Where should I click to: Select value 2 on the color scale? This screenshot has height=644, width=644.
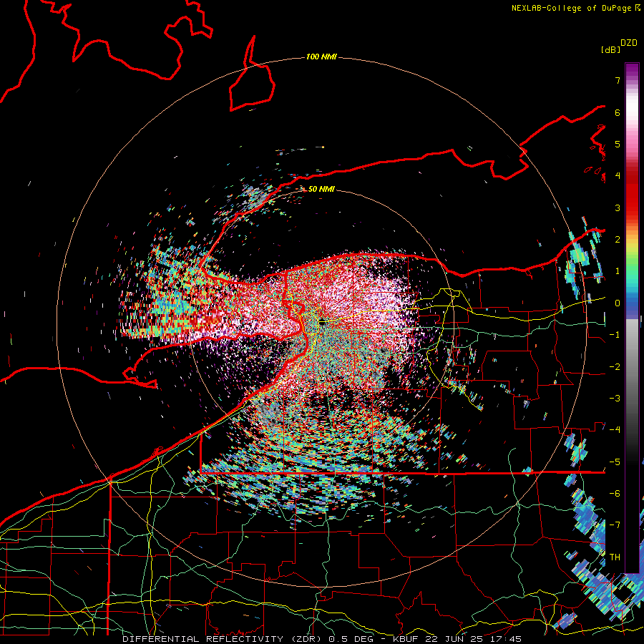point(618,240)
